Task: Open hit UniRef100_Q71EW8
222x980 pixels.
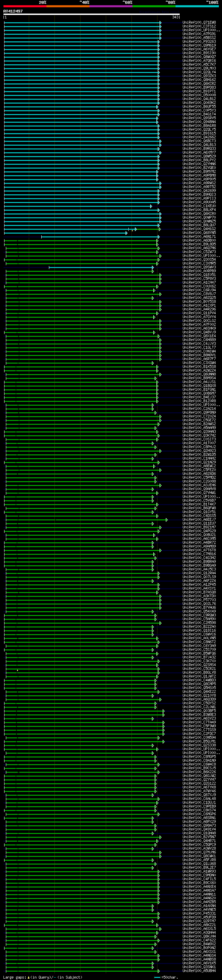Action: pyautogui.click(x=199, y=23)
